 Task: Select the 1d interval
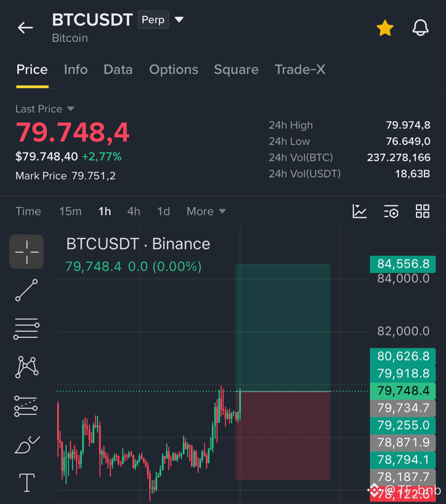163,211
